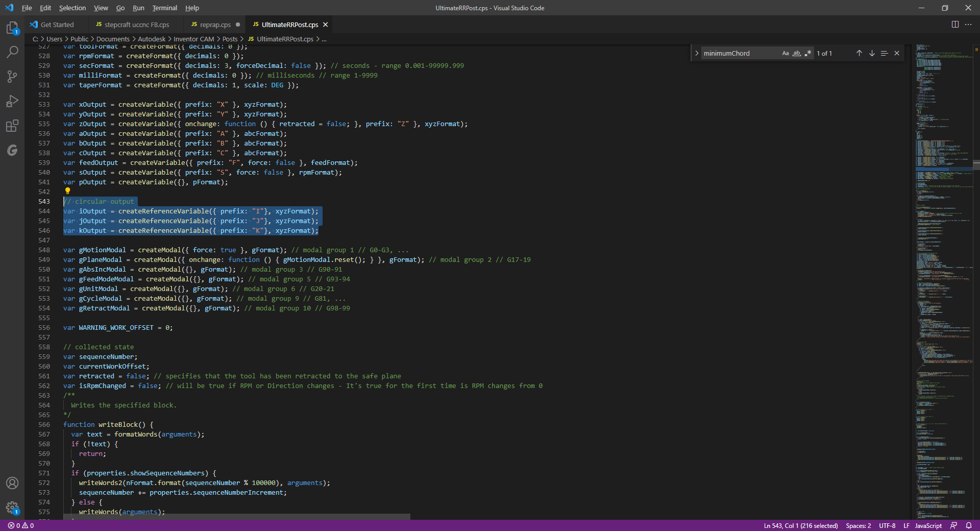The height and width of the screenshot is (531, 980).
Task: Click the VS Code logo in title bar
Action: point(9,8)
